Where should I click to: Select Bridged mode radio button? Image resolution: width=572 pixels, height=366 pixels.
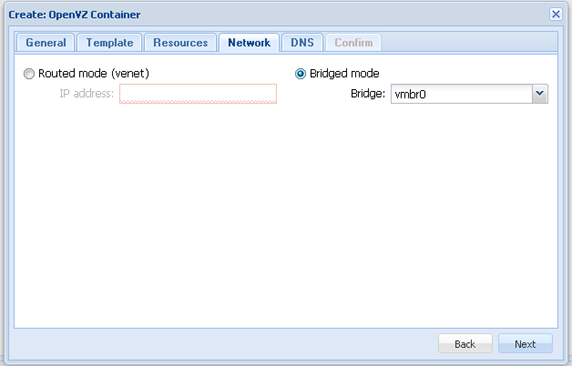300,74
